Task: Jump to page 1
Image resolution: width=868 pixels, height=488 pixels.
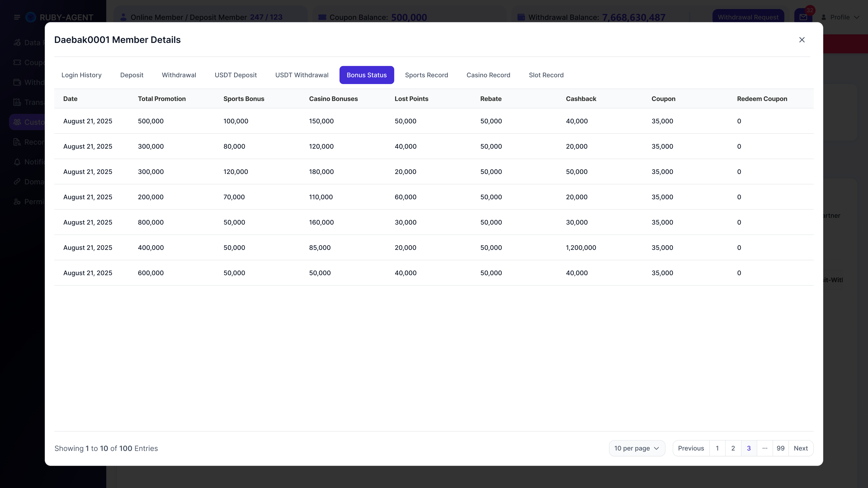Action: pyautogui.click(x=717, y=448)
